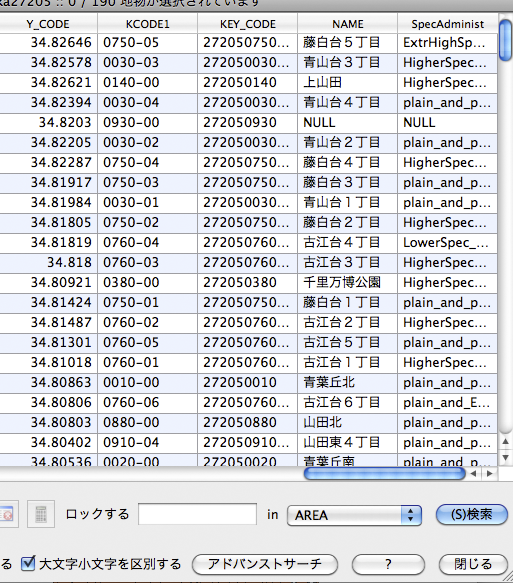This screenshot has height=583, width=513.
Task: Sort by the Y_CODE column header
Action: coord(48,24)
